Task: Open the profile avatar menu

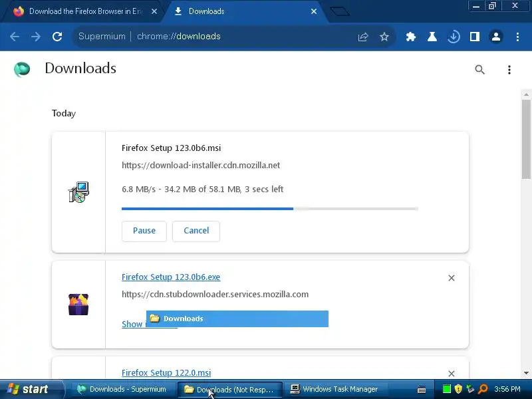Action: click(x=496, y=37)
